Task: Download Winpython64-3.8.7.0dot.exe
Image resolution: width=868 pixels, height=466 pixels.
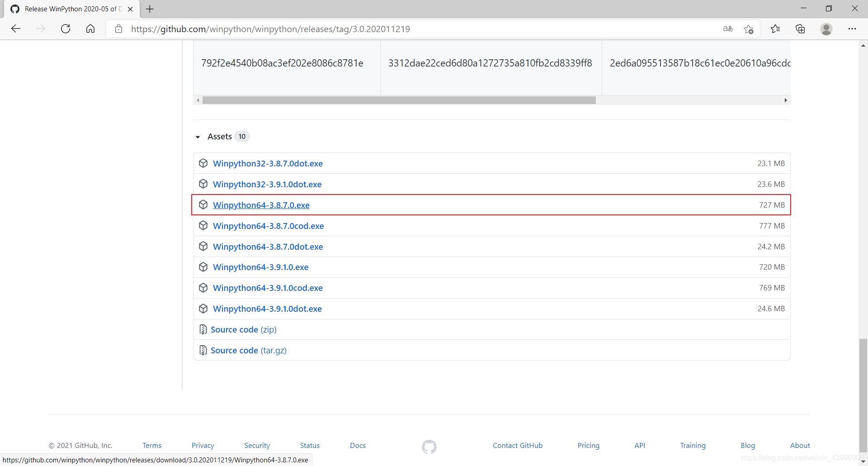Action: 268,247
